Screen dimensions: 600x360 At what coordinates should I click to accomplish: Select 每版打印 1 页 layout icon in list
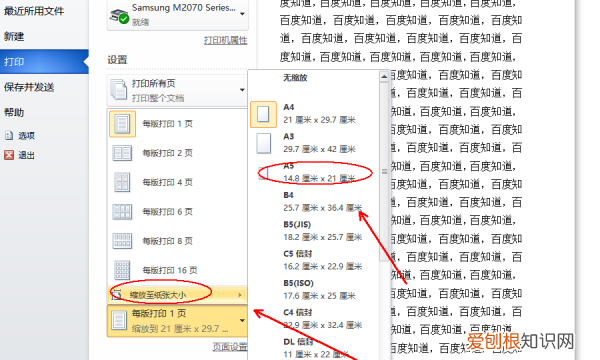(x=122, y=124)
